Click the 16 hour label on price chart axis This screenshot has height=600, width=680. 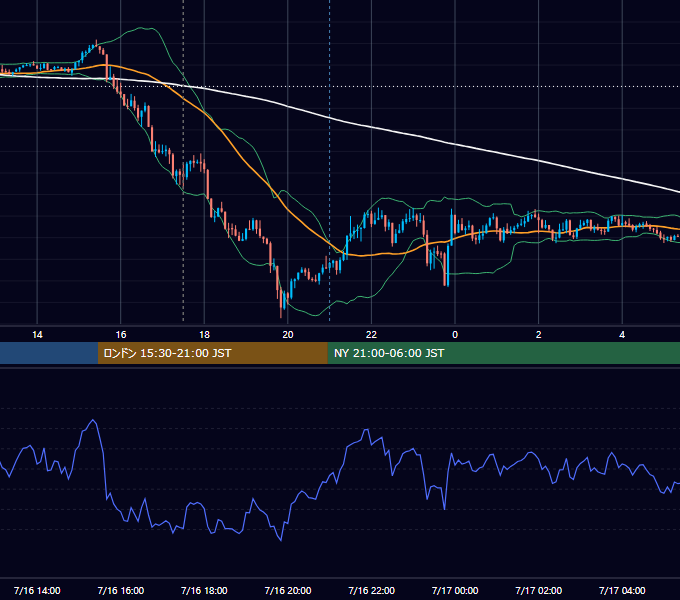[121, 335]
